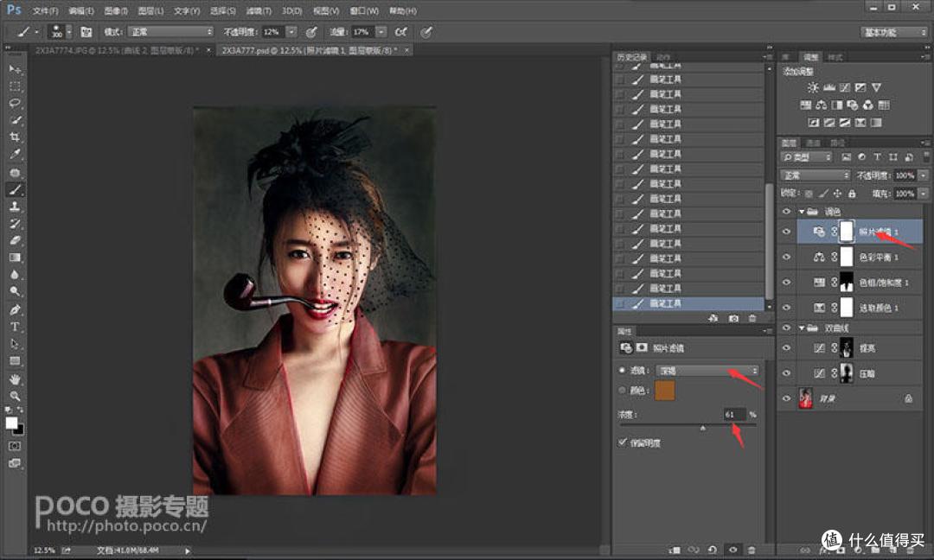This screenshot has height=560, width=934.
Task: Open the brush opacity slider arrow
Action: click(291, 32)
